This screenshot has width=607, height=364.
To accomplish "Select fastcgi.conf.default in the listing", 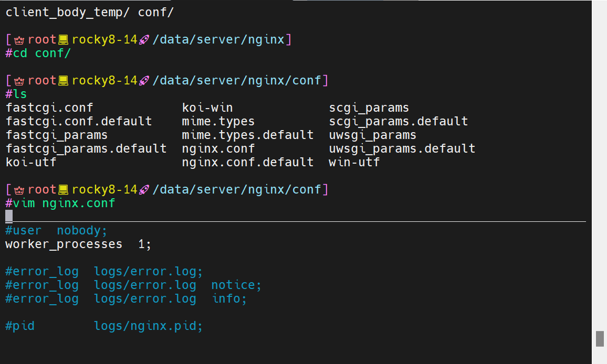I will click(79, 122).
